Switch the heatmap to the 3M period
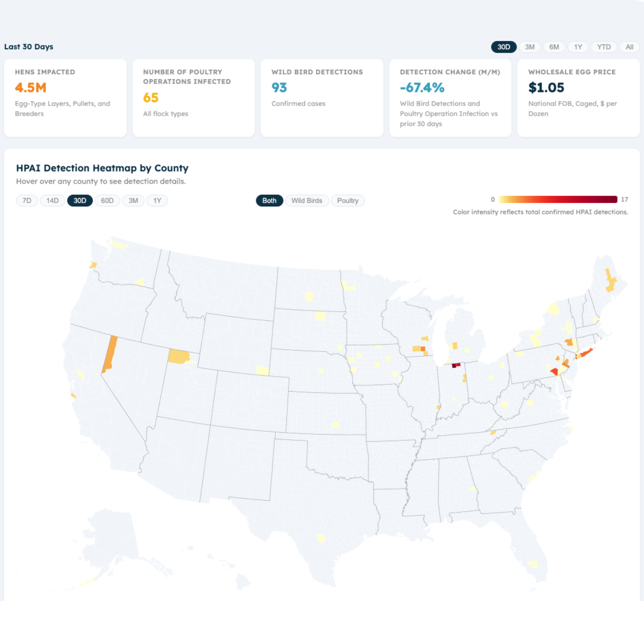This screenshot has height=644, width=644. (x=133, y=201)
